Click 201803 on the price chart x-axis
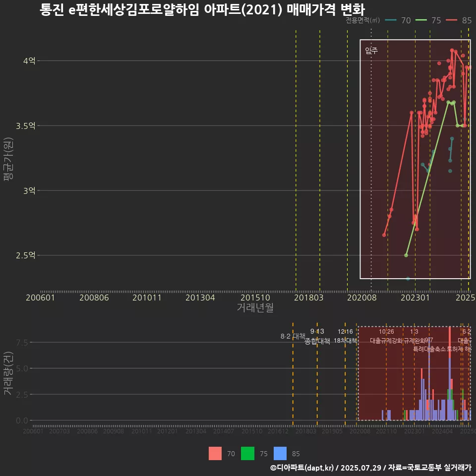The image size is (476, 476). [309, 297]
